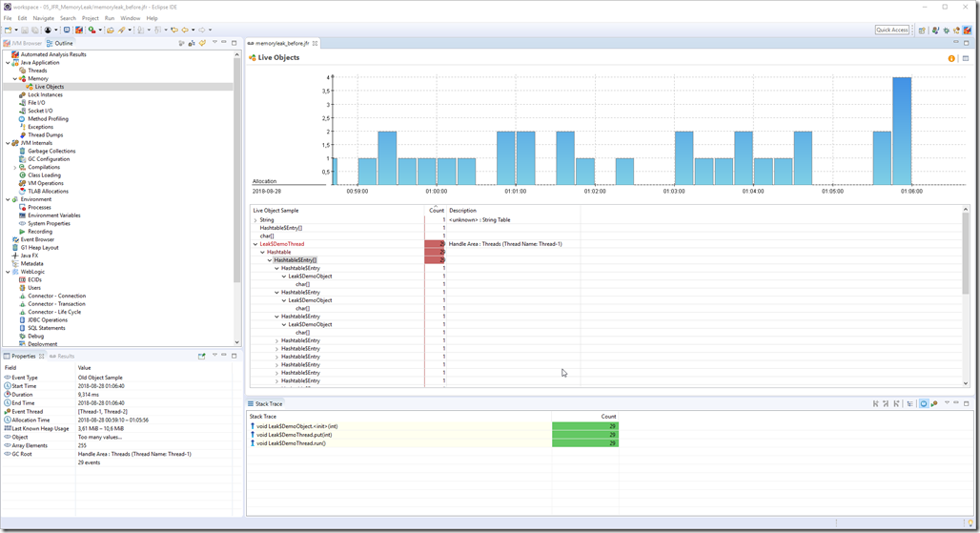
Task: Open the File menu
Action: point(8,18)
